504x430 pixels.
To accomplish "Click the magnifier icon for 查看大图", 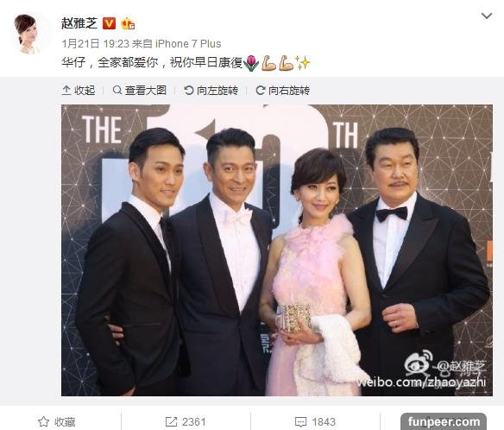I will click(x=117, y=90).
